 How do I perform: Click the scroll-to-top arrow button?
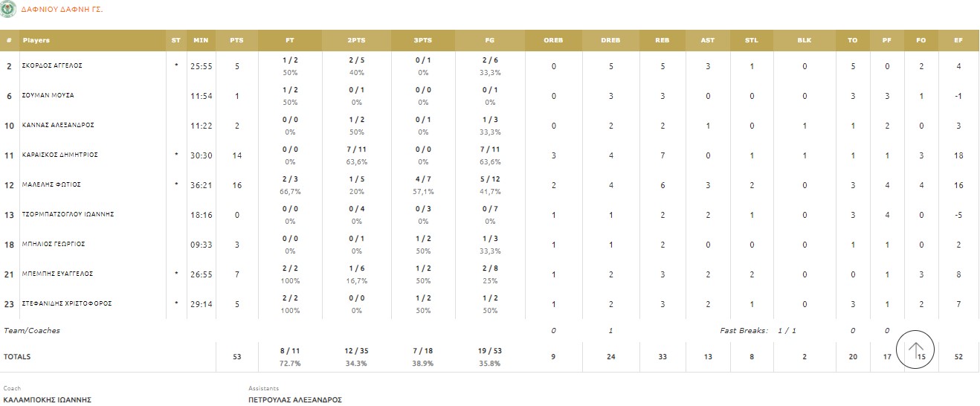pos(916,349)
